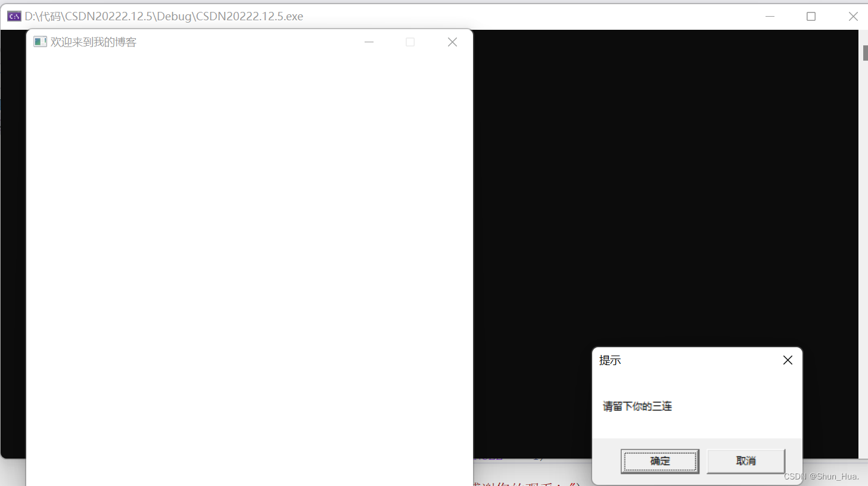Click the 确定 button in the 提示 dialog
Image resolution: width=868 pixels, height=486 pixels.
pyautogui.click(x=659, y=461)
